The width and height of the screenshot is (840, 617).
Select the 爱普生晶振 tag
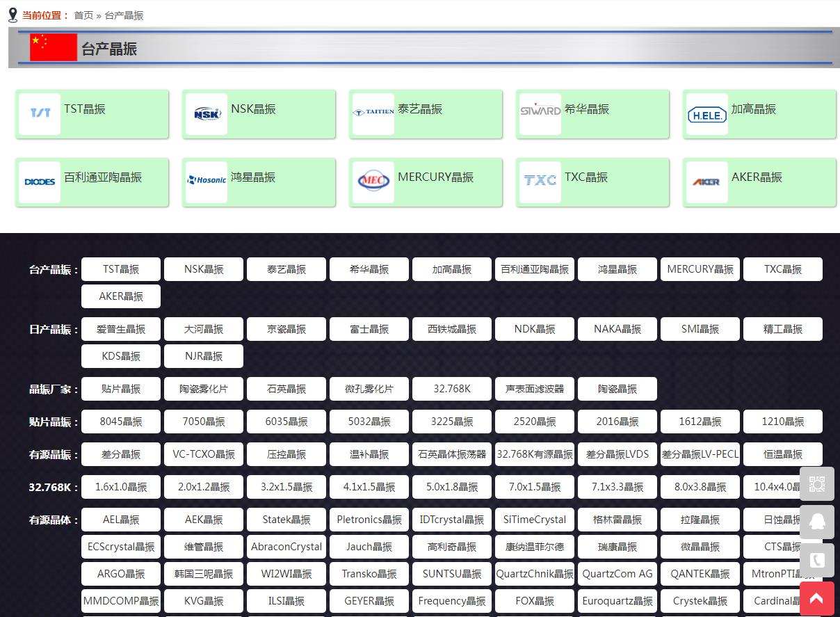pyautogui.click(x=121, y=329)
